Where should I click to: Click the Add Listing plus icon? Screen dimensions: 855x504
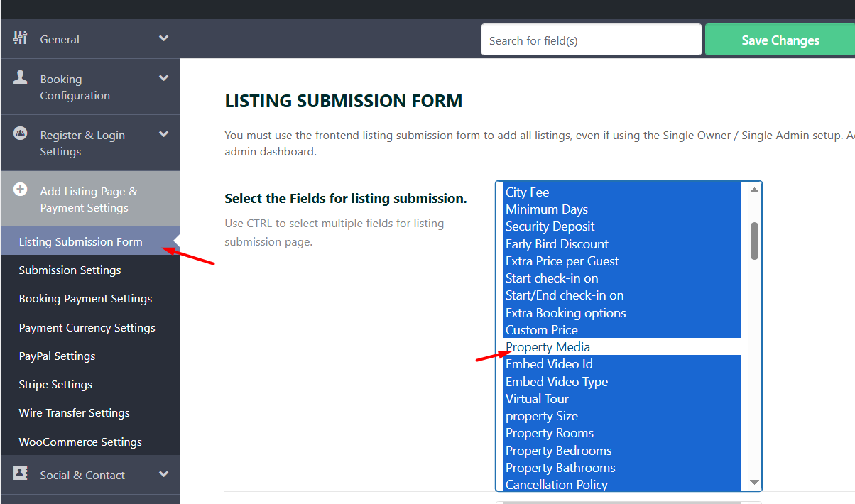(21, 190)
